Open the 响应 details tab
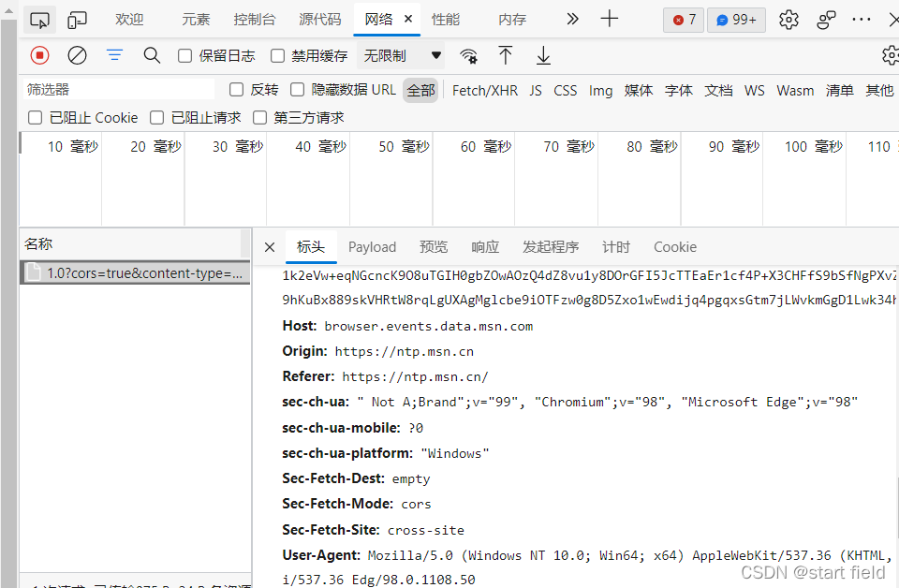 click(485, 247)
